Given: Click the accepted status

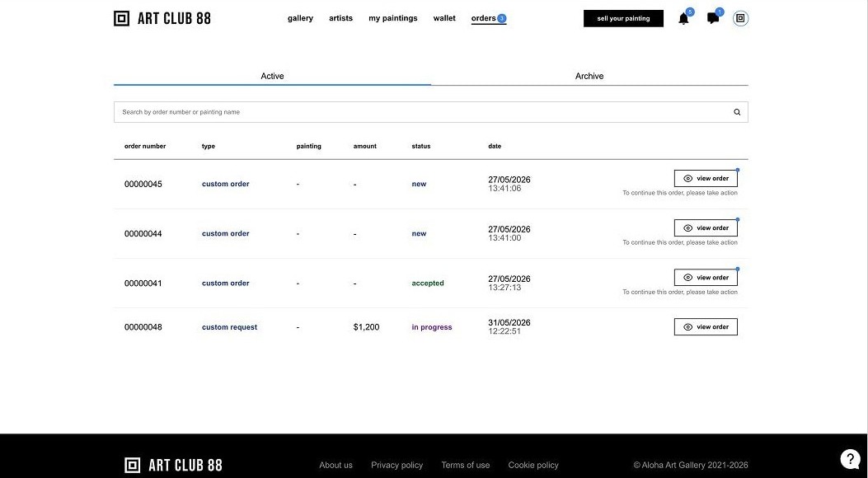Looking at the screenshot, I should (428, 284).
